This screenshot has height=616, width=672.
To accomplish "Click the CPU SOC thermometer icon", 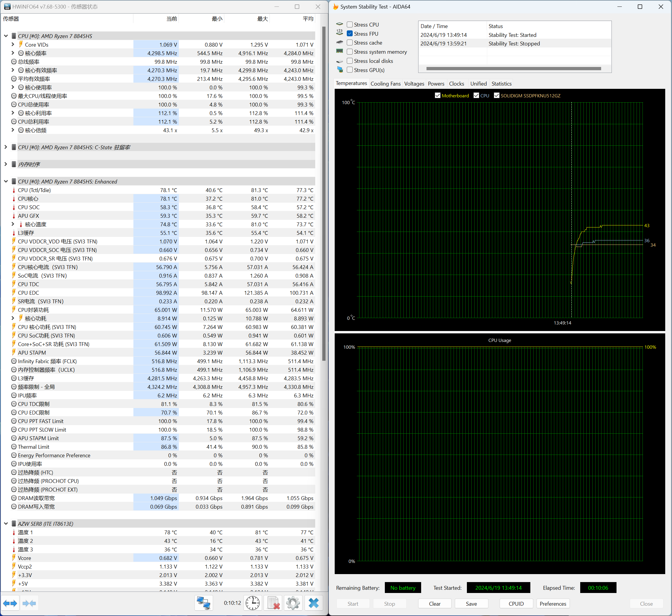I will pyautogui.click(x=14, y=207).
